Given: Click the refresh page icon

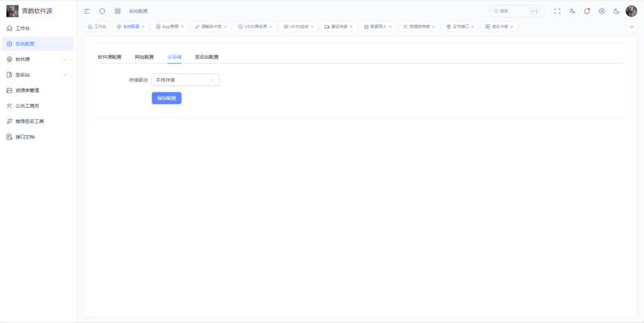Looking at the screenshot, I should click(x=102, y=11).
